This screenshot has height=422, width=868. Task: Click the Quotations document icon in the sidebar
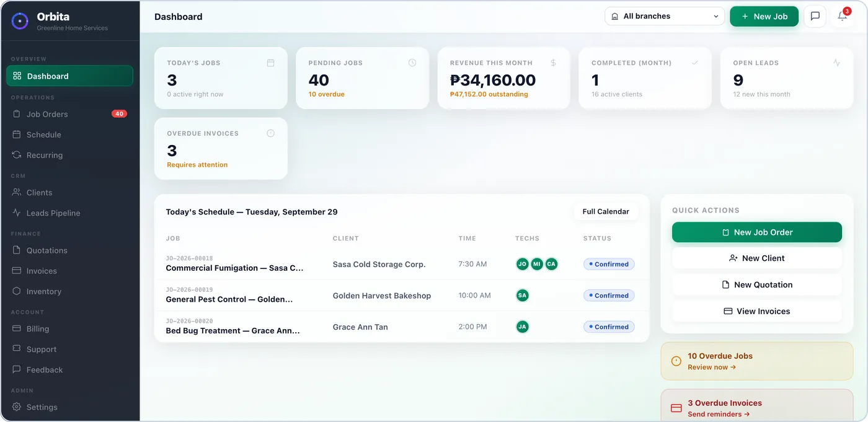click(x=17, y=250)
